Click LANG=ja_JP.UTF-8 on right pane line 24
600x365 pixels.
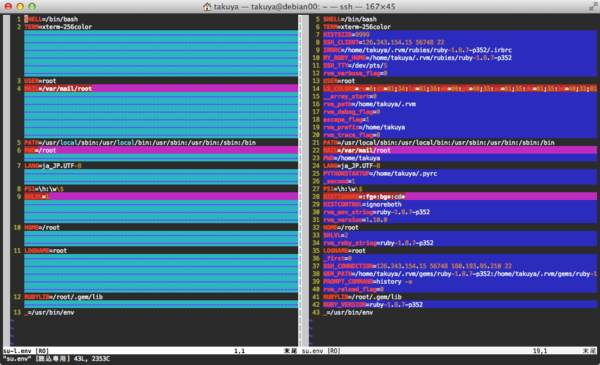coord(352,166)
